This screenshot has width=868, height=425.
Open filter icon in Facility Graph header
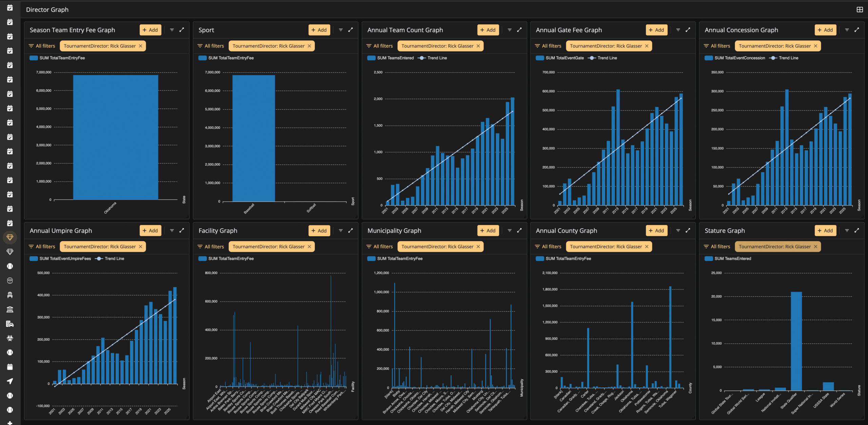point(341,230)
